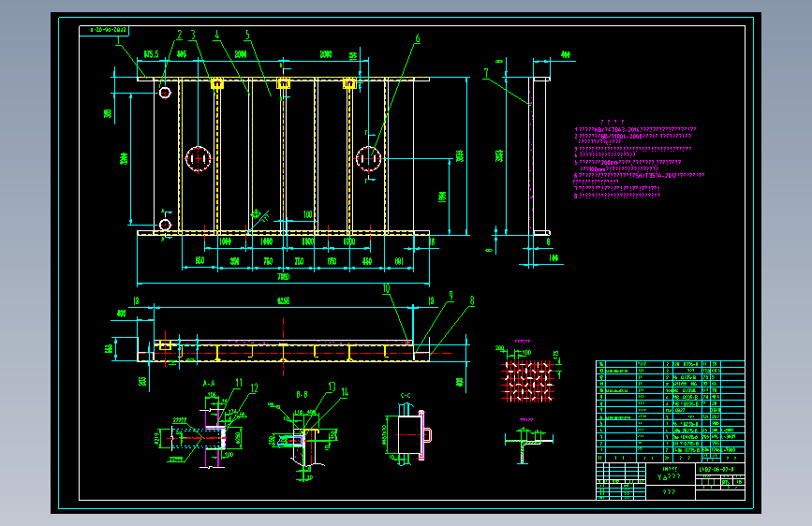Select the note line mentioning 200mm
The width and height of the screenshot is (812, 526).
627,162
